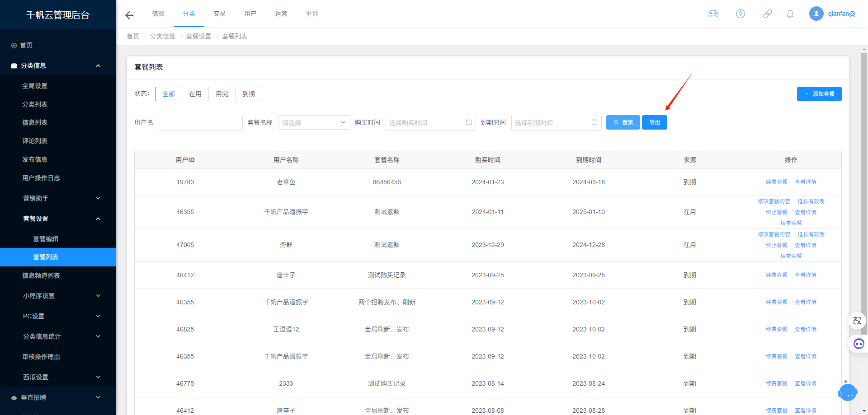Click the 老章鱼 user name cell
The width and height of the screenshot is (868, 415).
pos(286,182)
